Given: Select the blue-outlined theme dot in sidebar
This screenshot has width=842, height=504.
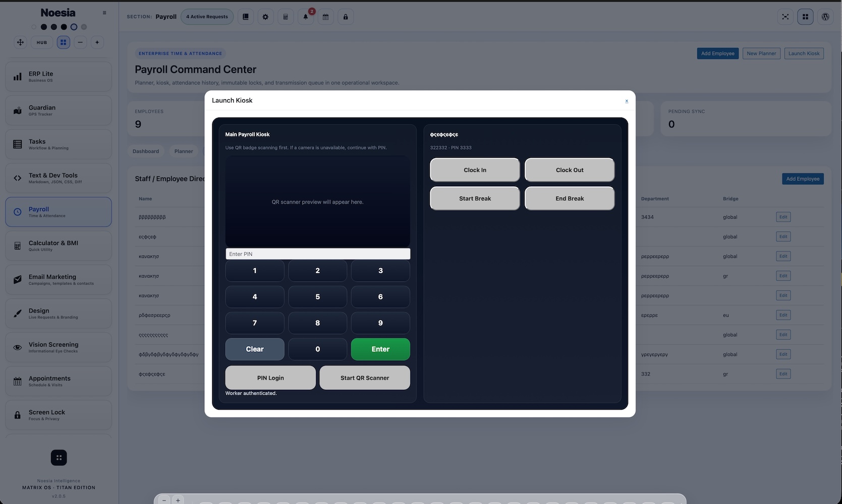Looking at the screenshot, I should pyautogui.click(x=74, y=27).
